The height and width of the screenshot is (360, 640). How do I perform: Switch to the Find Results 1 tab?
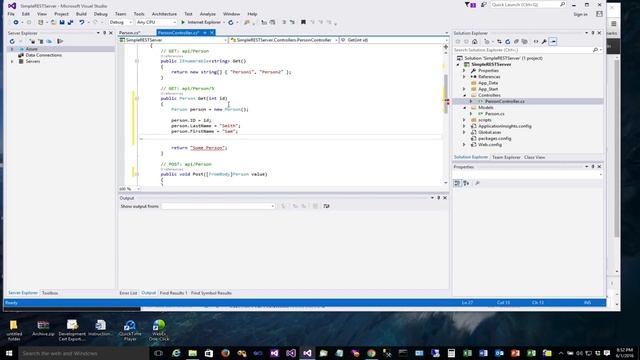[x=173, y=293]
